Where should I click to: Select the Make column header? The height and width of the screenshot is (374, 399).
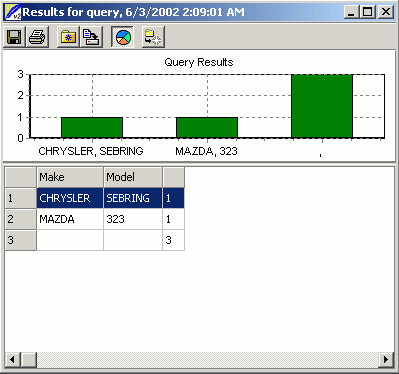click(x=70, y=177)
